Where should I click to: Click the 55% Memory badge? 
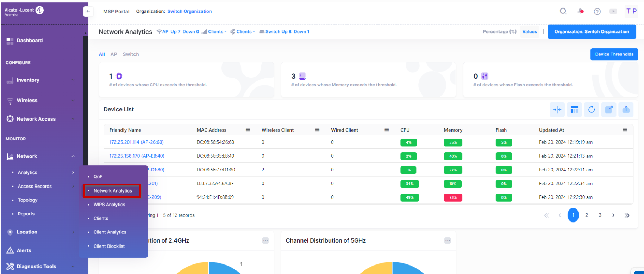click(453, 142)
